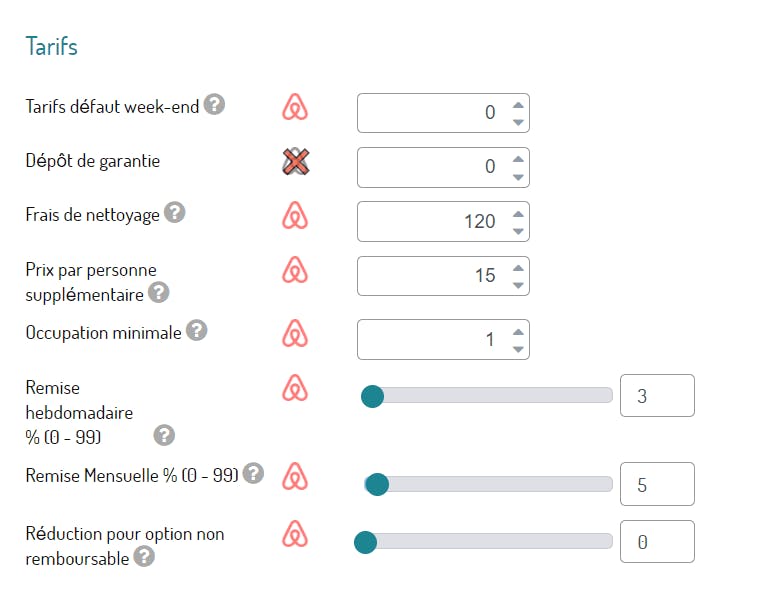Click the Frais de nettoyage number field
770x600 pixels.
[430, 221]
